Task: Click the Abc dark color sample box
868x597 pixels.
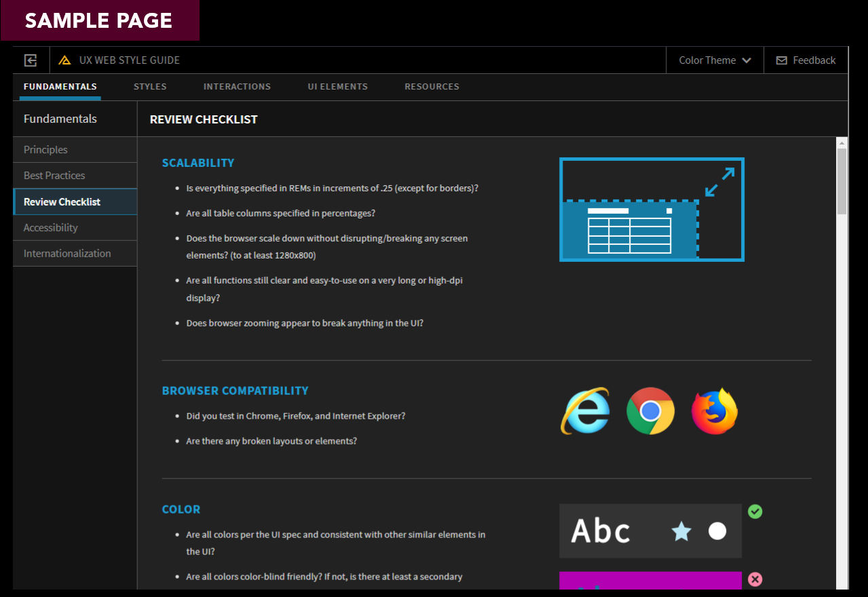Action: pos(650,531)
